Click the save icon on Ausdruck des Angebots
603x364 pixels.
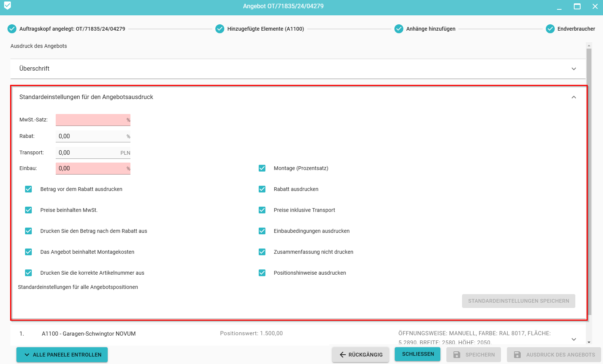pos(517,355)
